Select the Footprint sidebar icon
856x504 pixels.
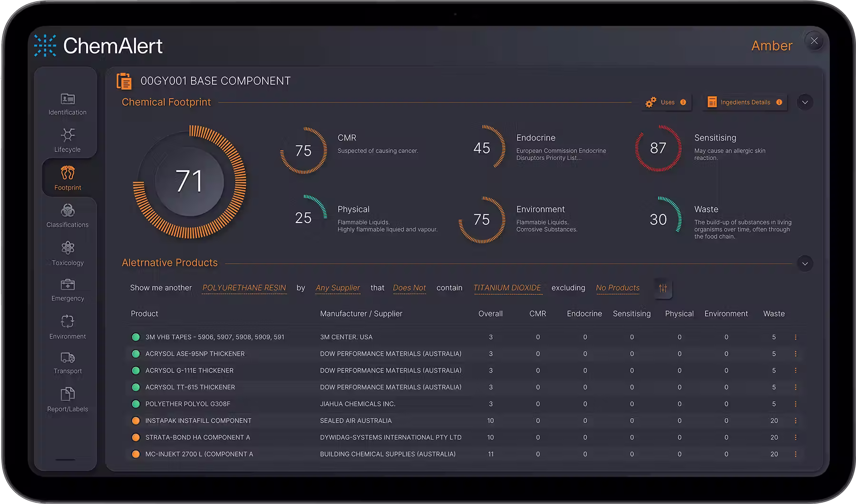68,173
